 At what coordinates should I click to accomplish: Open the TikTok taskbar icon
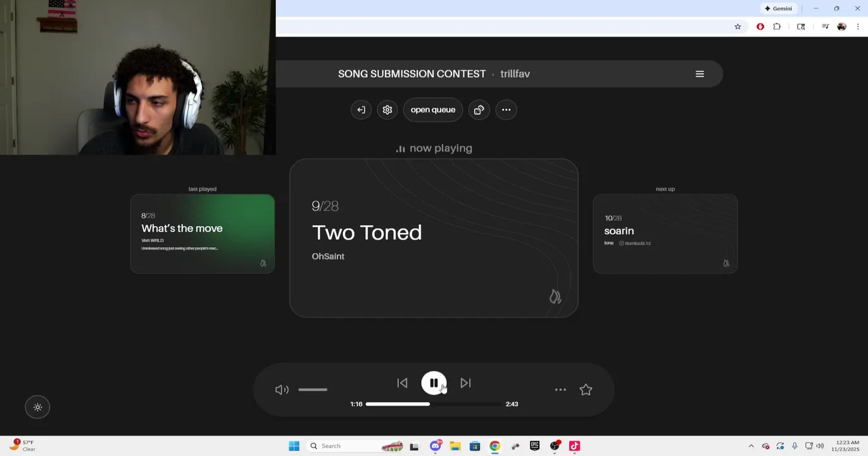point(575,446)
